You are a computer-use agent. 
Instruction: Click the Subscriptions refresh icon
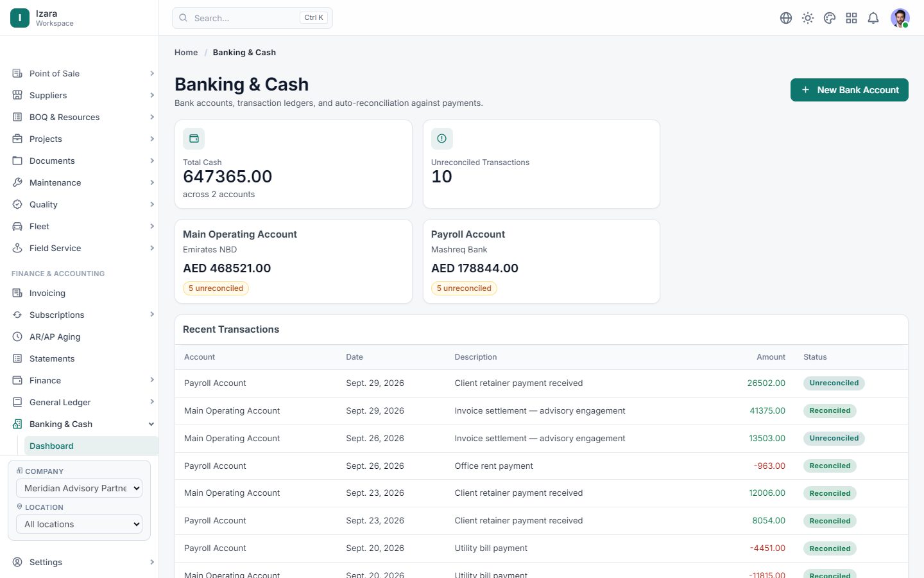17,315
